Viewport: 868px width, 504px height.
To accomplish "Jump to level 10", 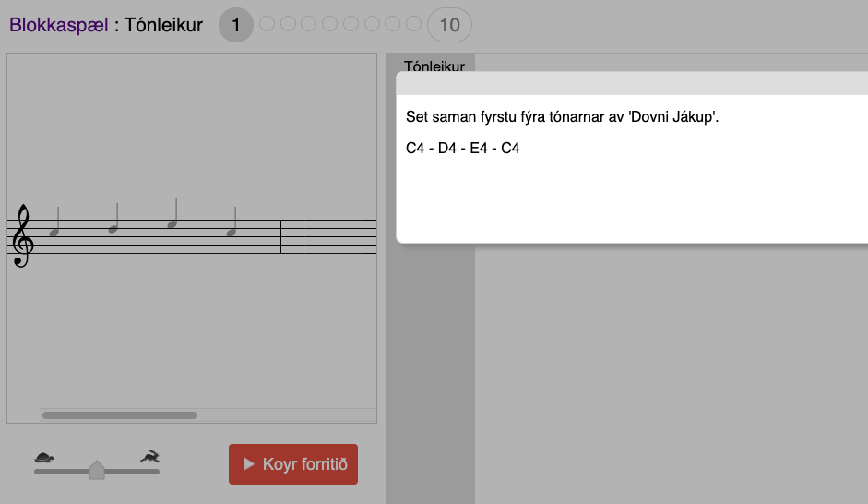I will [x=449, y=25].
